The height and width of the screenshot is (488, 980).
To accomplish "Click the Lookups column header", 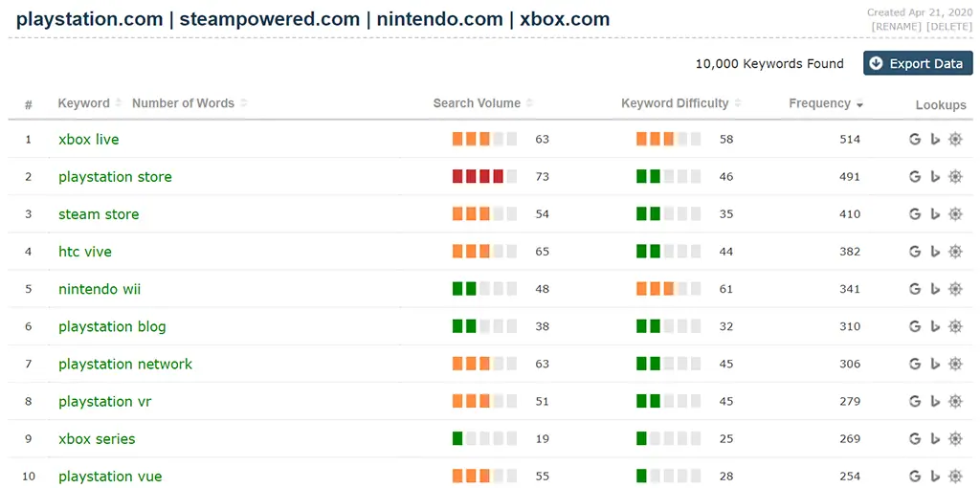I will (941, 105).
